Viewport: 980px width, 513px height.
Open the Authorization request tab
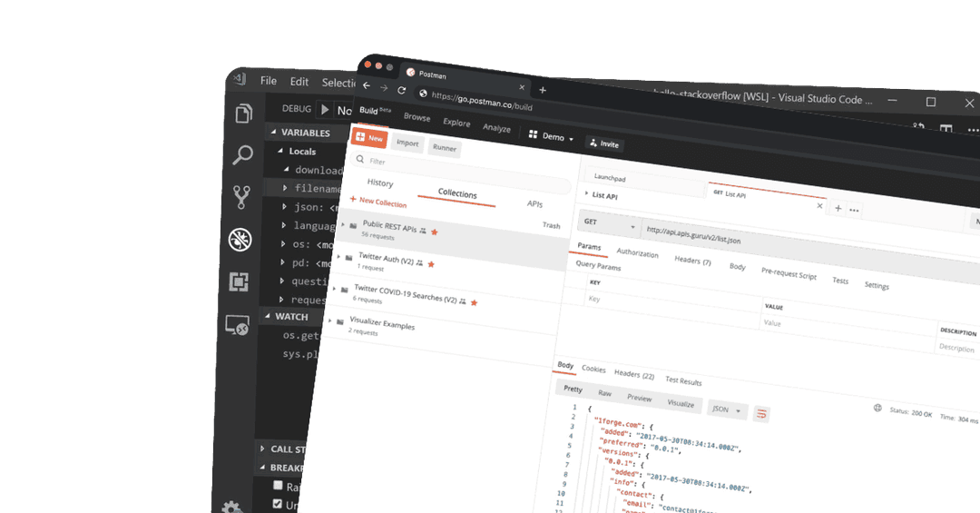(638, 252)
